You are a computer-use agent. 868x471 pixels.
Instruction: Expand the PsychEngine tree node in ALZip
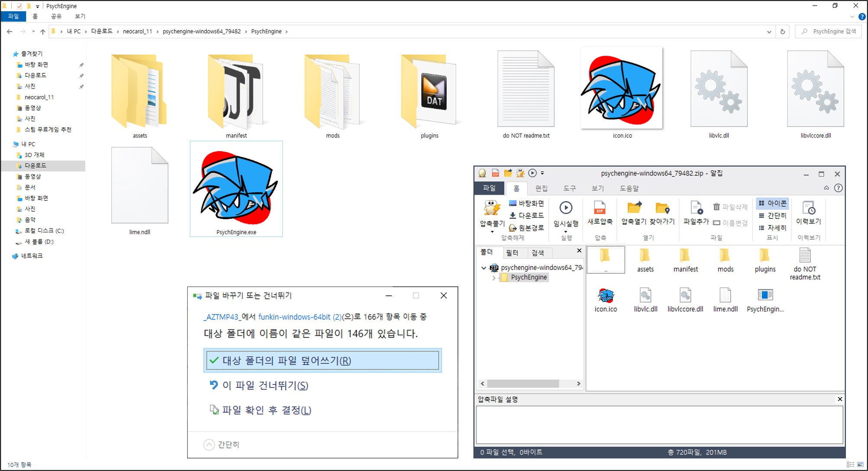click(494, 278)
